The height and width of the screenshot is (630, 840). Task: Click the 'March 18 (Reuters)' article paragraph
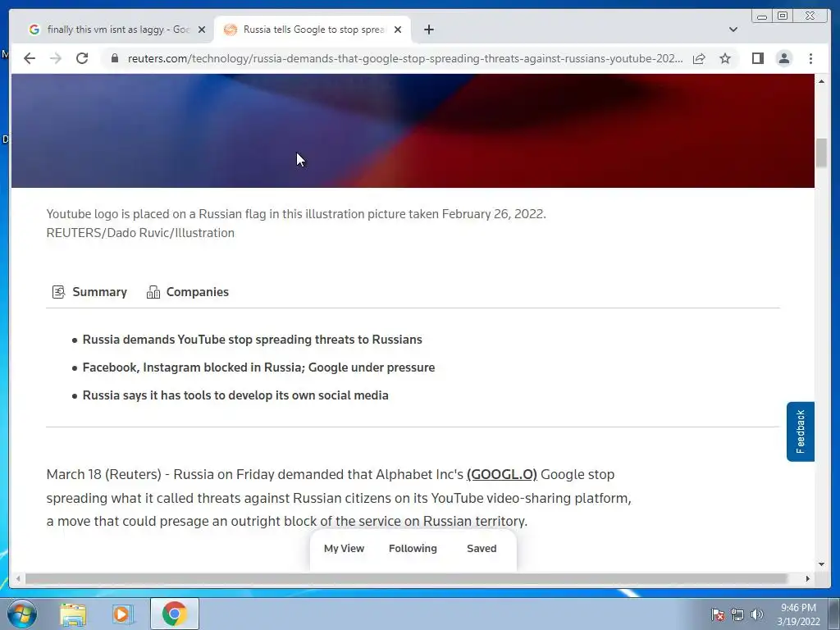pyautogui.click(x=339, y=498)
